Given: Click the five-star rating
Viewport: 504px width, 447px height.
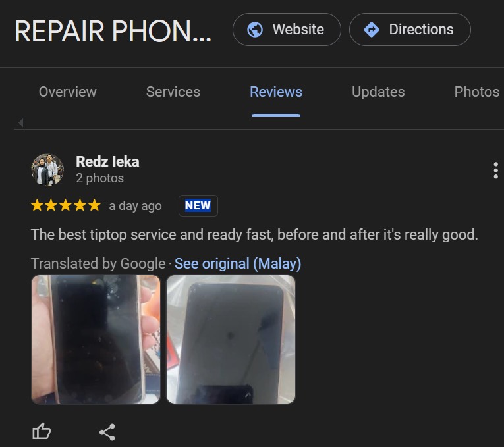Looking at the screenshot, I should (66, 205).
